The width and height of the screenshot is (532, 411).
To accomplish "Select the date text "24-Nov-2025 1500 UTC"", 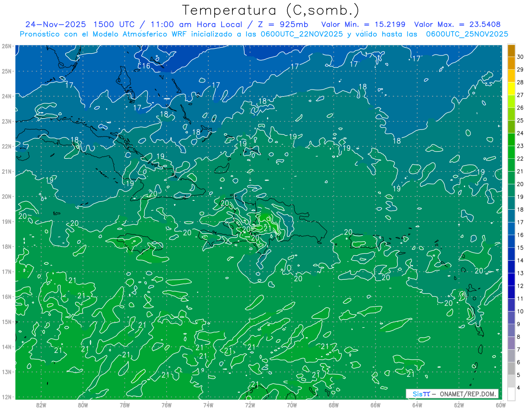I will tap(80, 24).
